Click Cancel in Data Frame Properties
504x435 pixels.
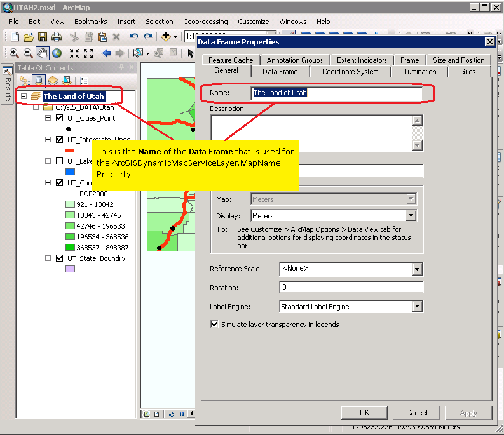(x=416, y=413)
